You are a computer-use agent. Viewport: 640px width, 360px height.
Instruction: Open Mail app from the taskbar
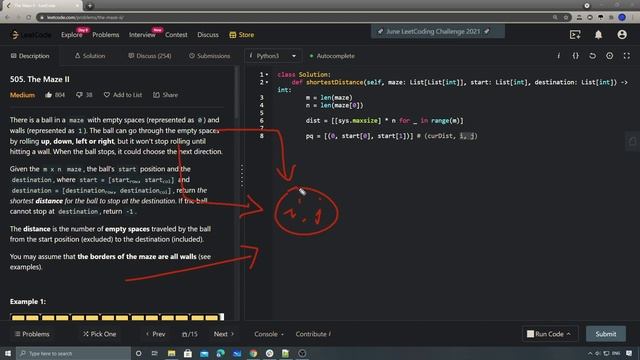point(204,353)
